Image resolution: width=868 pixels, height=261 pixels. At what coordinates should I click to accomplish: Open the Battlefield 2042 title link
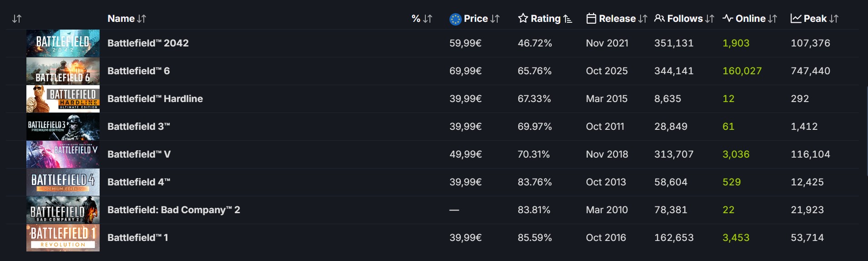[148, 43]
